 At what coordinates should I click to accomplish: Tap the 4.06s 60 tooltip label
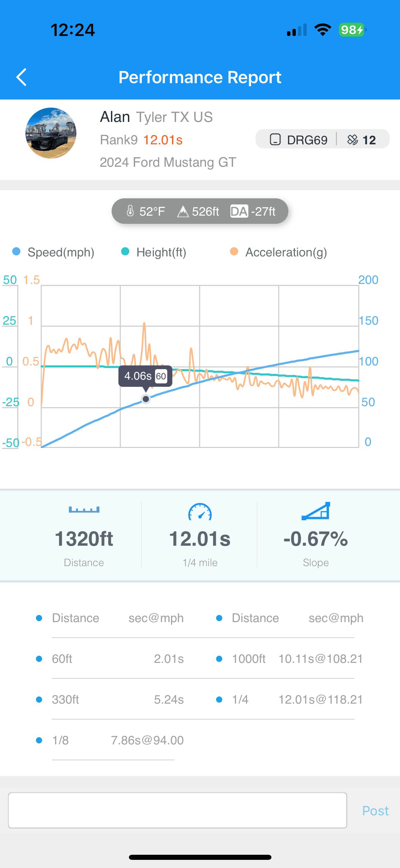(145, 376)
